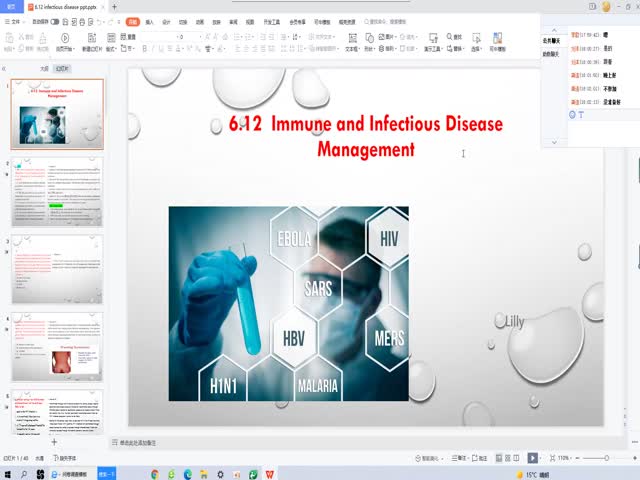Open the File menu
640x480 pixels.
pyautogui.click(x=13, y=22)
